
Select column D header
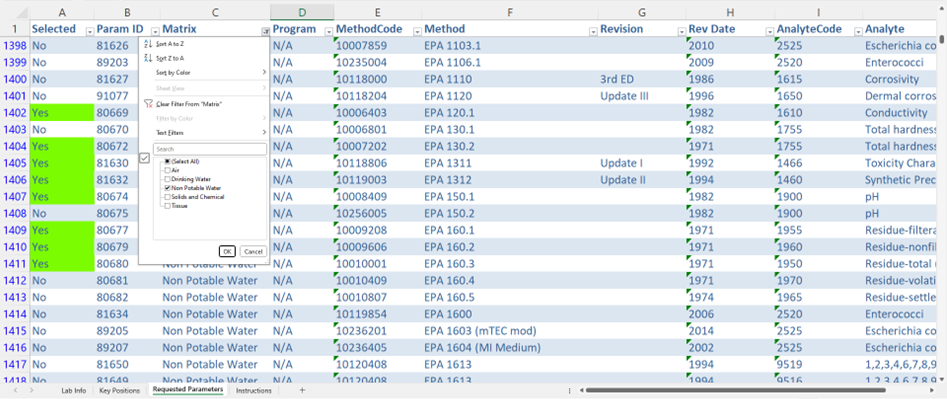click(302, 11)
